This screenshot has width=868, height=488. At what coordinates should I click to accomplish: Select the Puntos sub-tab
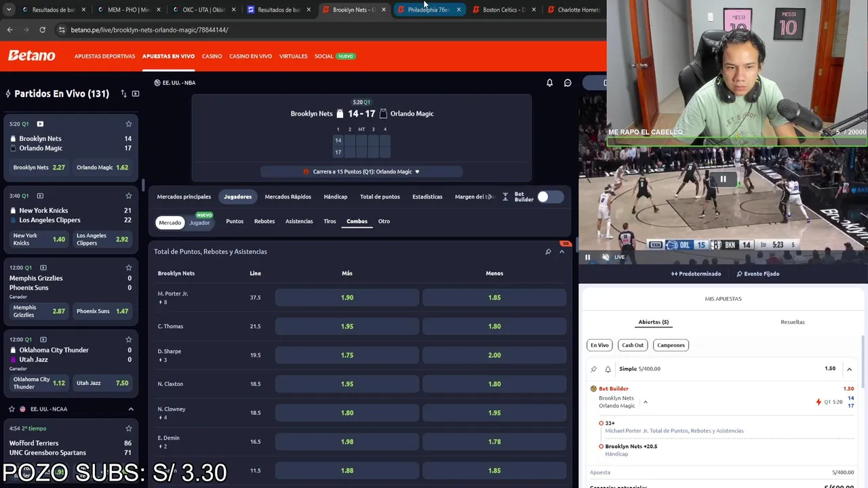(235, 221)
